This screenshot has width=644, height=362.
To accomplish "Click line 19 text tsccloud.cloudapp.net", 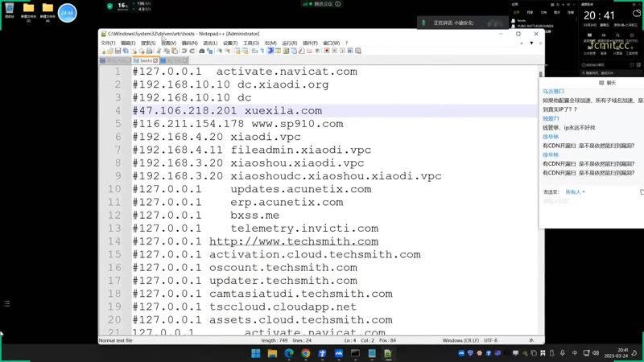I will [x=283, y=306].
